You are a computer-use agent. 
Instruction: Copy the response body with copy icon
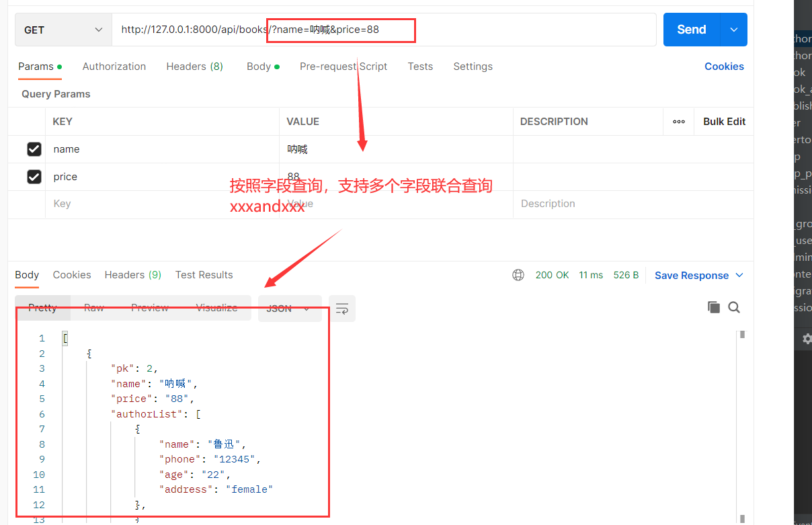tap(713, 307)
